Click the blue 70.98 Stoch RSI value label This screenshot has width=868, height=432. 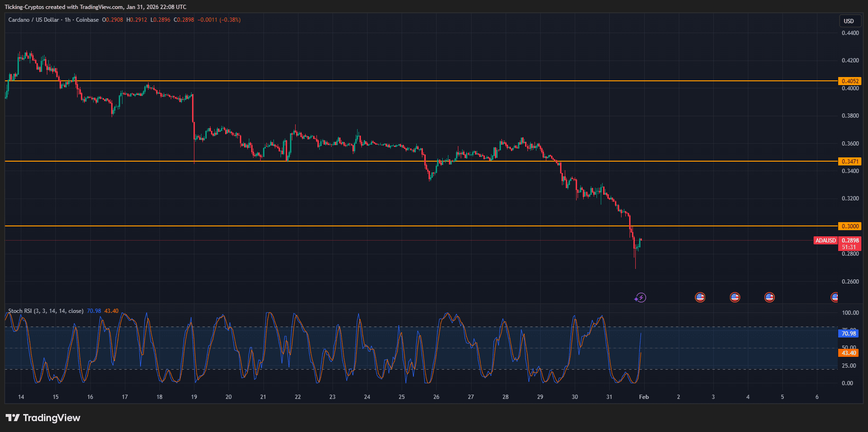click(849, 334)
